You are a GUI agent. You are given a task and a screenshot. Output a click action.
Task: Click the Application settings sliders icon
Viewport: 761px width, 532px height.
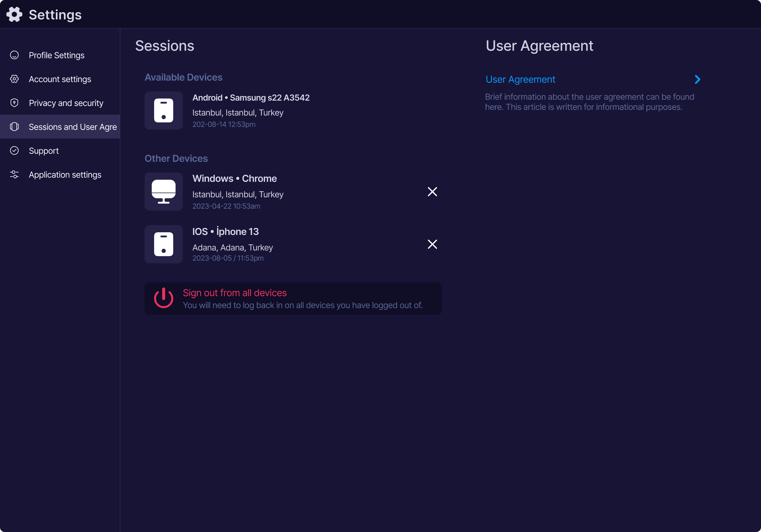pos(14,174)
